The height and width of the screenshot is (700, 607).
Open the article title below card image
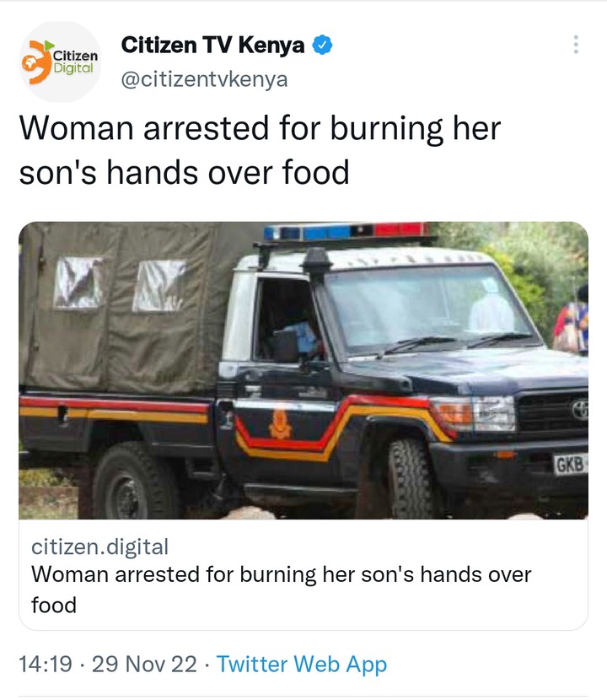click(x=282, y=590)
